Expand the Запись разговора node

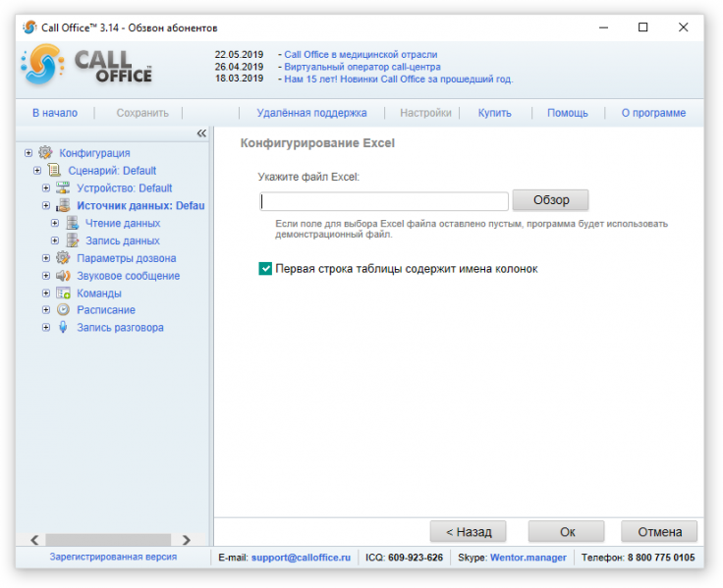pos(46,327)
